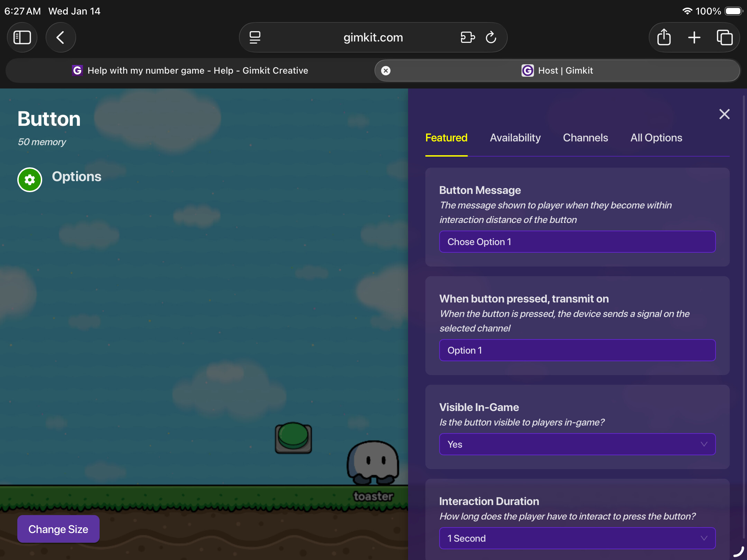Edit the transmit channel field Option 1
The width and height of the screenshot is (747, 560).
577,350
